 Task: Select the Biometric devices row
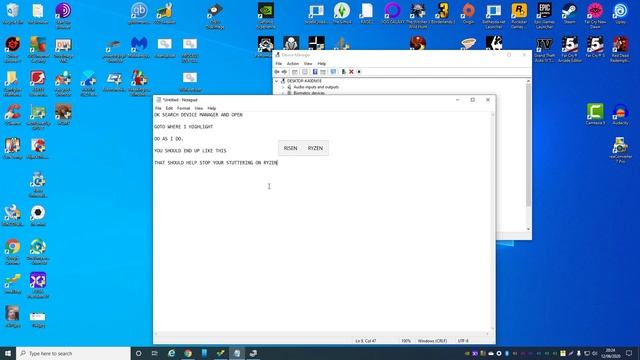pyautogui.click(x=309, y=93)
